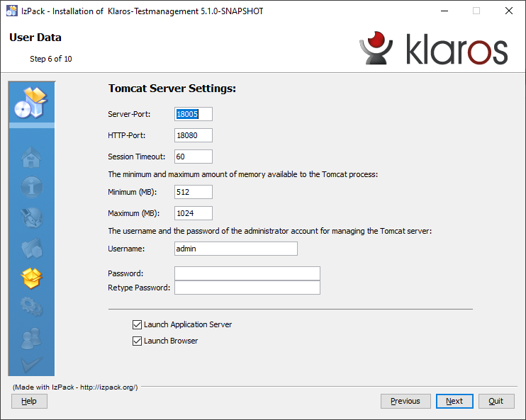Screen dimensions: 526x420
Task: Click the Quit button
Action: (496, 401)
